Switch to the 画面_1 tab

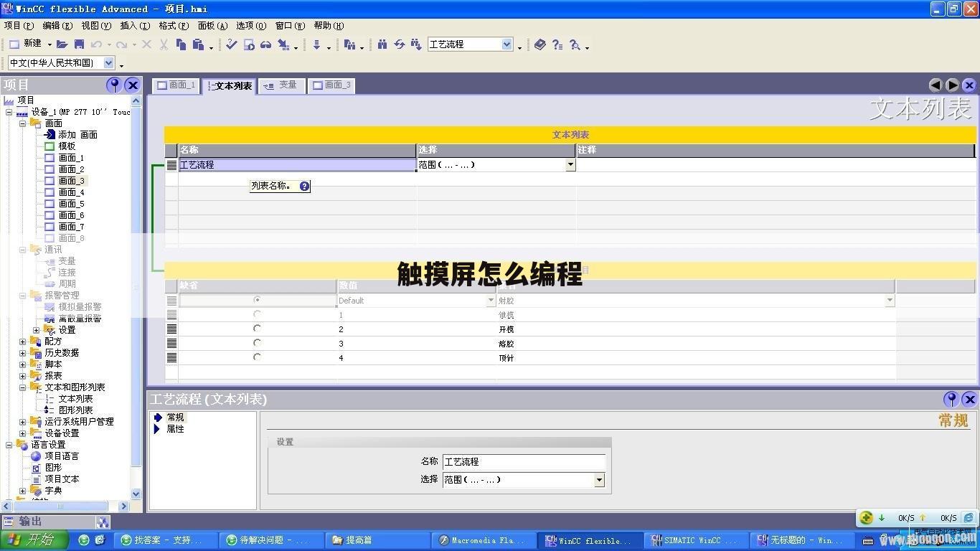pyautogui.click(x=176, y=85)
